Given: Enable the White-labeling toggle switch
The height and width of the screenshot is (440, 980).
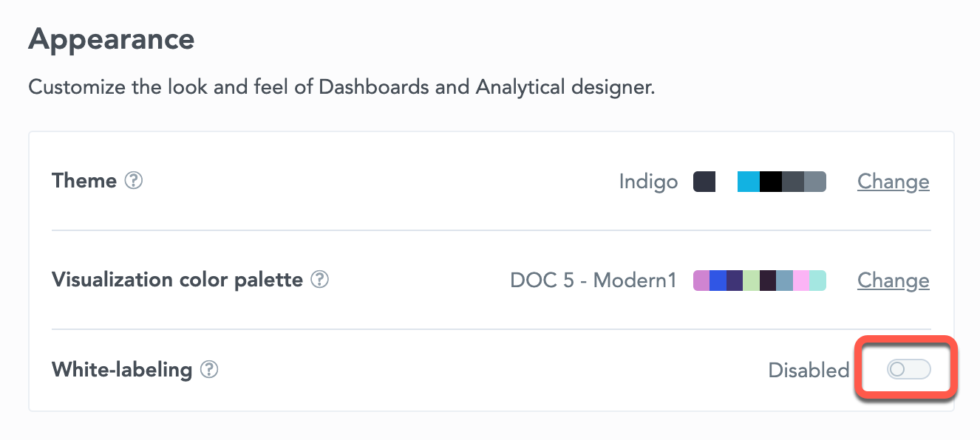Looking at the screenshot, I should click(x=908, y=369).
